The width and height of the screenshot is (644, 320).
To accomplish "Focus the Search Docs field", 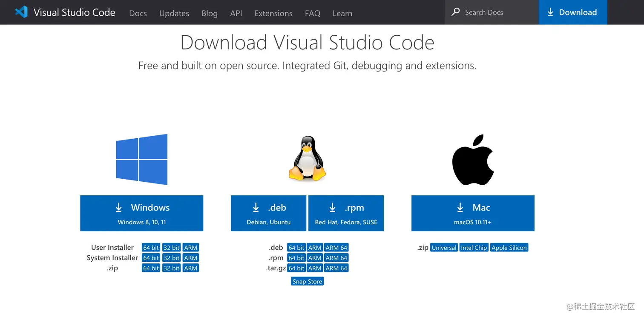I will pyautogui.click(x=492, y=12).
